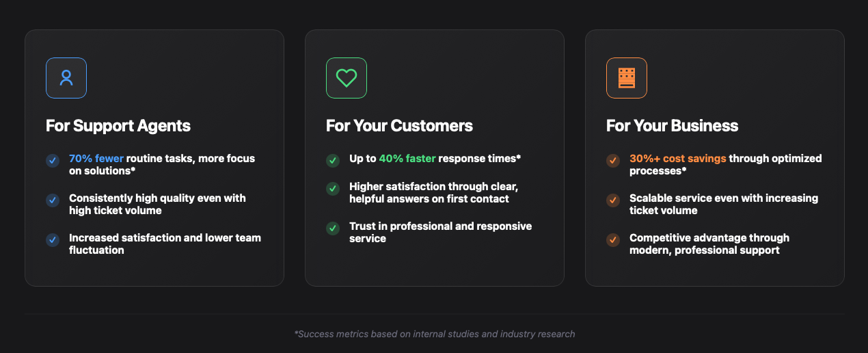The width and height of the screenshot is (868, 353).
Task: Click the success metrics footnote text
Action: tap(435, 335)
